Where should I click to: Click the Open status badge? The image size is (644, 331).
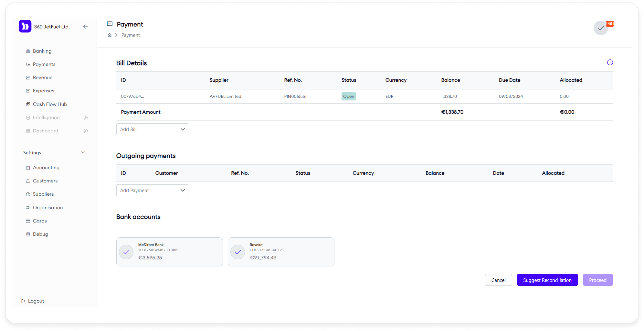point(349,96)
